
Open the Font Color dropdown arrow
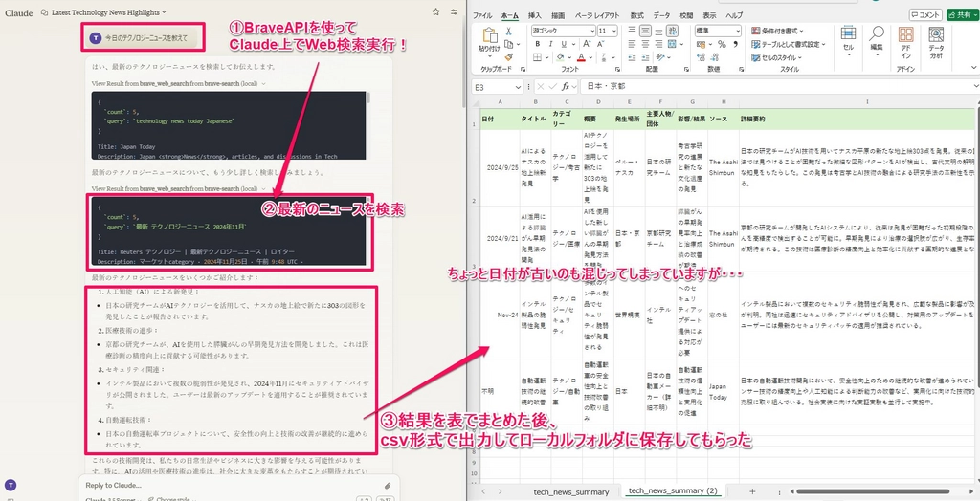tap(590, 56)
